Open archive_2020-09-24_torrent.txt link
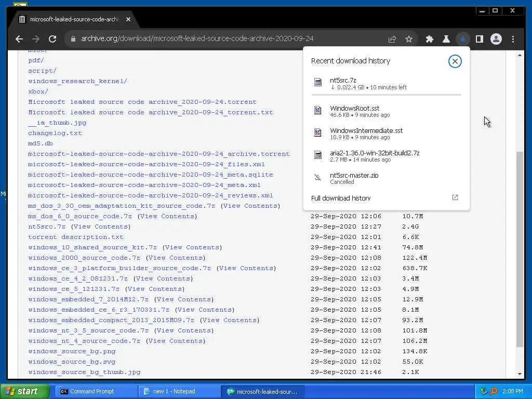The width and height of the screenshot is (532, 399). 150,112
